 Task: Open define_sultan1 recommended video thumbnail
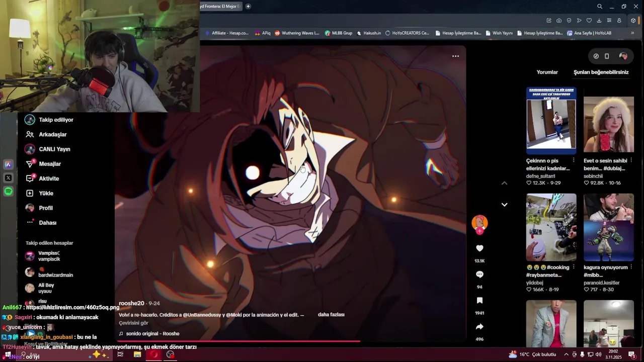(551, 121)
